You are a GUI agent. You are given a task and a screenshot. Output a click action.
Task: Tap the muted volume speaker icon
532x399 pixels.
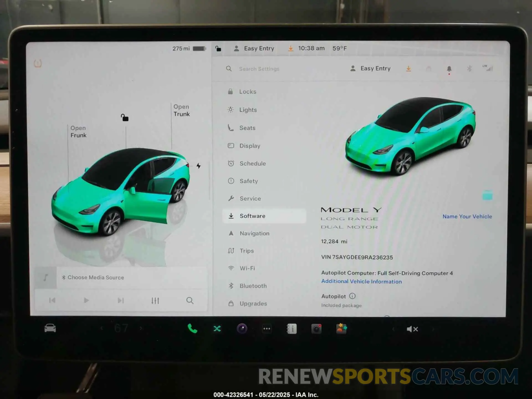pos(412,329)
